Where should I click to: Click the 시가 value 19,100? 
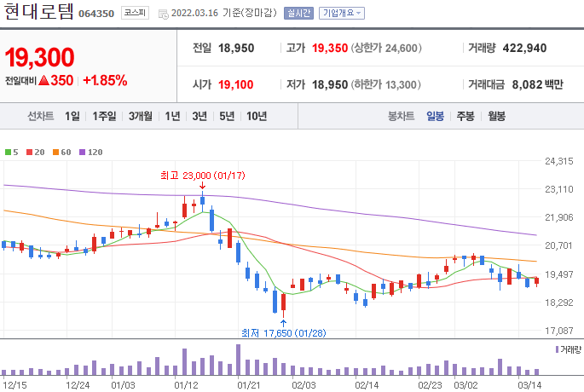236,84
